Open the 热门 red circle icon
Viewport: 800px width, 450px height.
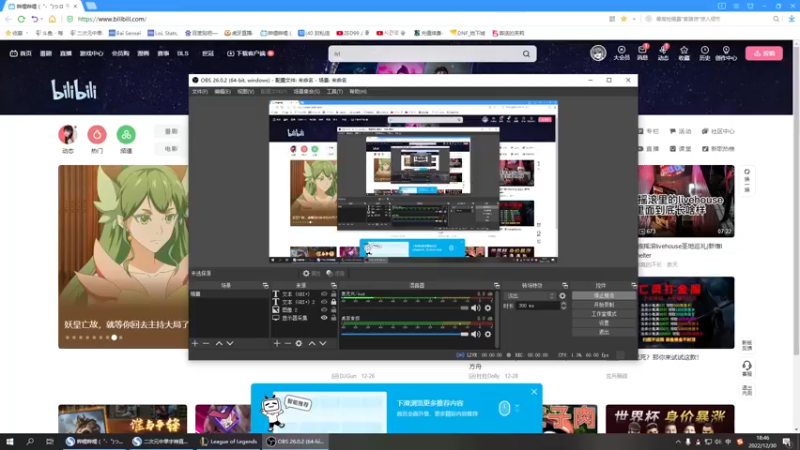pyautogui.click(x=97, y=134)
